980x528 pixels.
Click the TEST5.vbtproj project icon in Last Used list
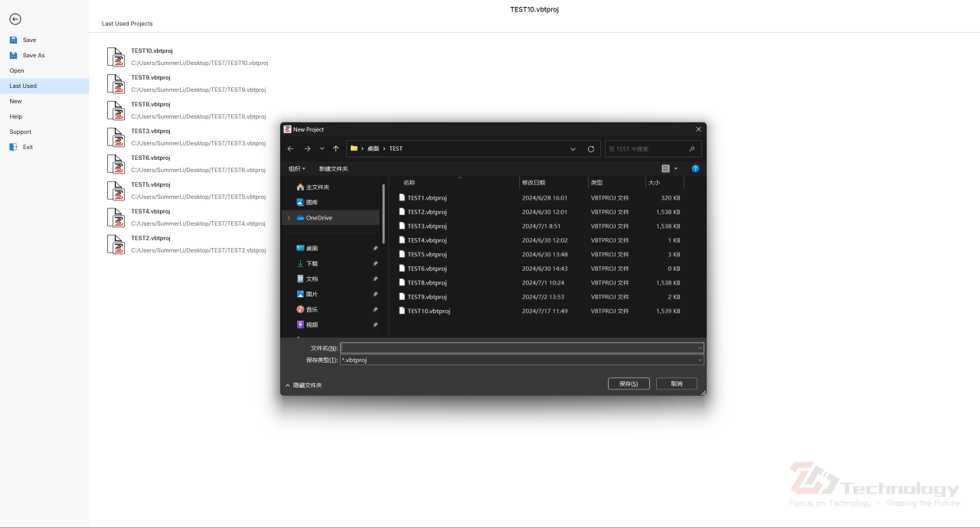tap(116, 191)
